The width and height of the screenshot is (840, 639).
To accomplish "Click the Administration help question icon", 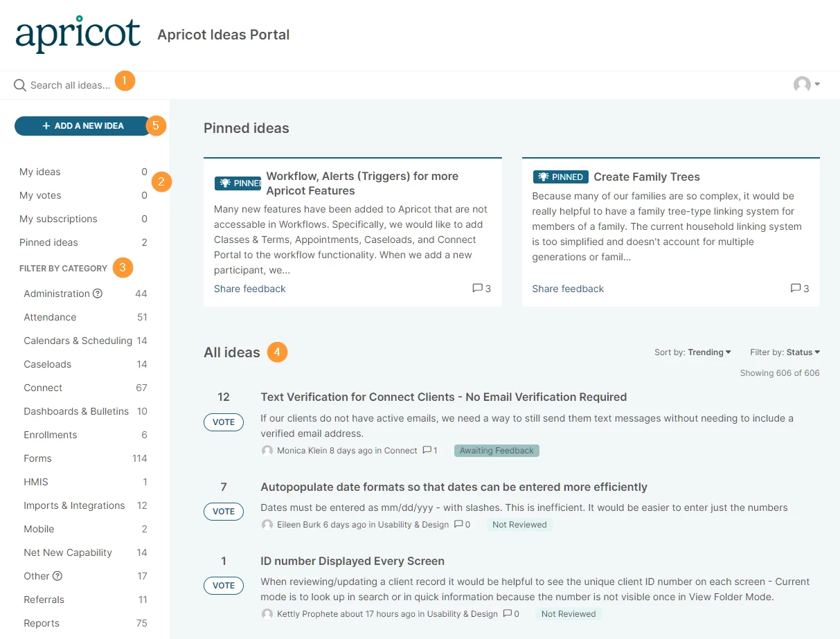I will (98, 294).
